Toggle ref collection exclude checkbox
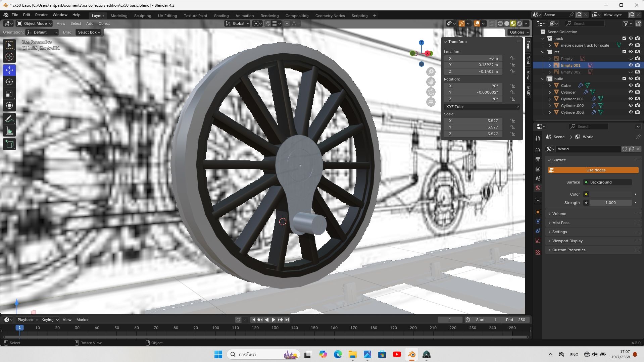The width and height of the screenshot is (644, 362). tap(624, 52)
